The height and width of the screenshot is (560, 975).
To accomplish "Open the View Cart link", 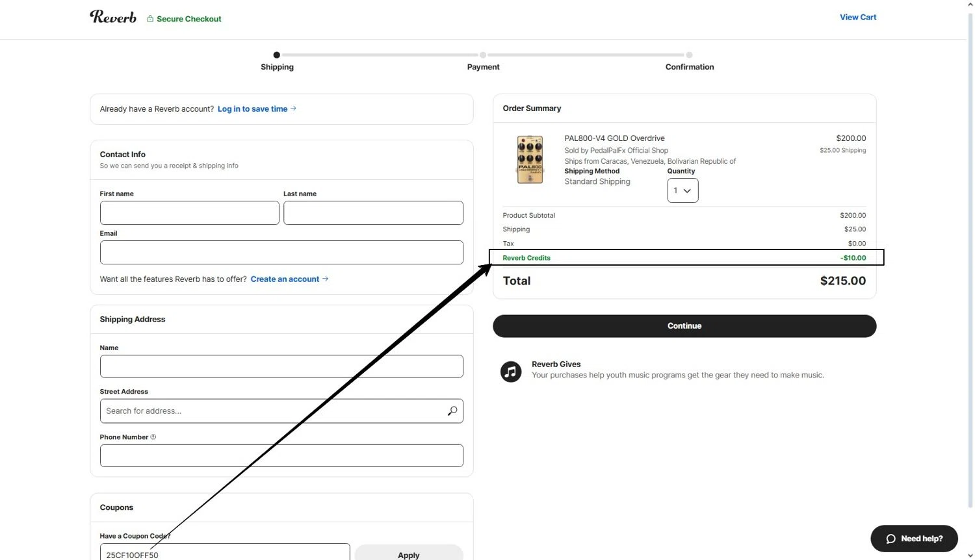I will tap(857, 18).
